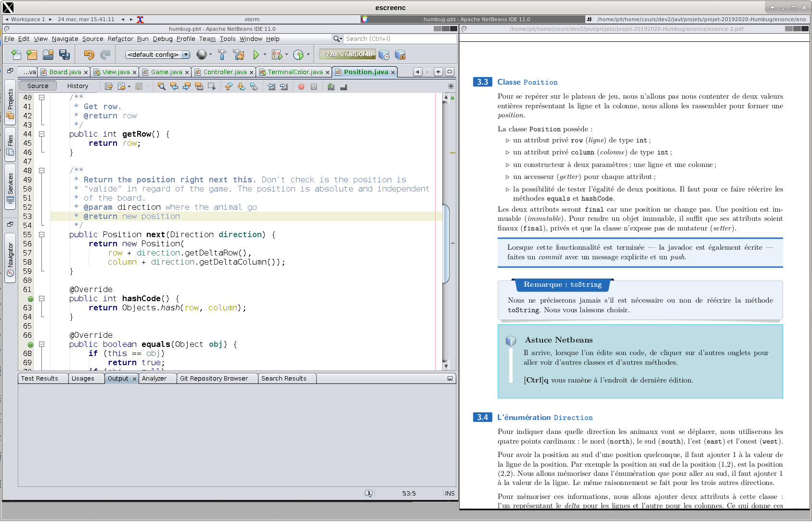812x522 pixels.
Task: Open the Navigator side panel
Action: [10, 259]
